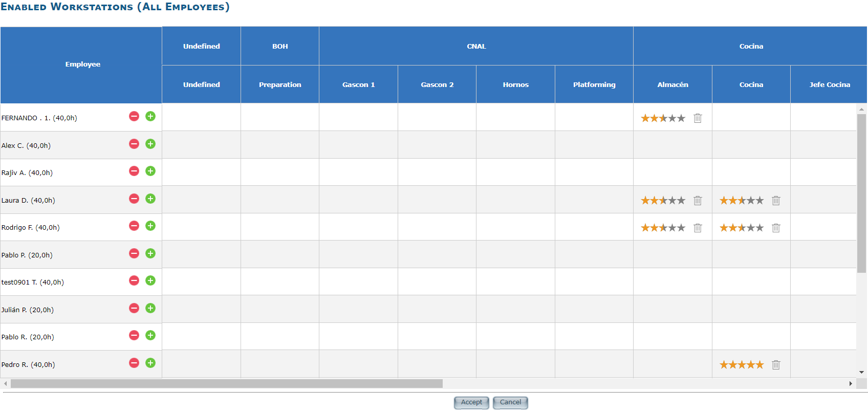
Task: Click green plus icon for Alex C.
Action: pos(150,144)
